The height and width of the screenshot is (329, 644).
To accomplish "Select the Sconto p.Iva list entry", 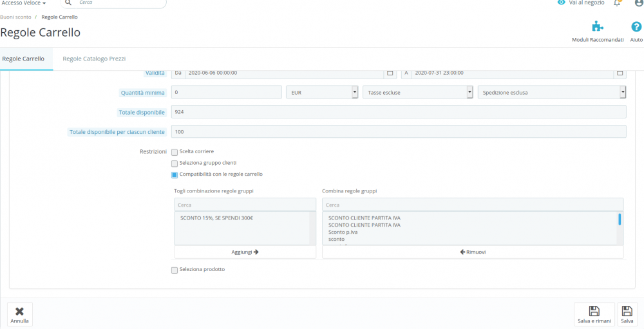I will (x=343, y=232).
